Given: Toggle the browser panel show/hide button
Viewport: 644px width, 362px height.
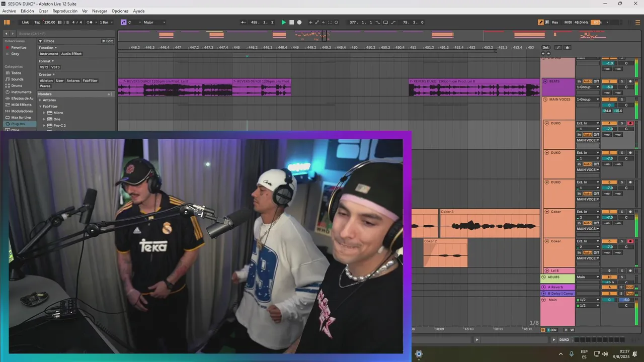Looking at the screenshot, I should pos(7,22).
